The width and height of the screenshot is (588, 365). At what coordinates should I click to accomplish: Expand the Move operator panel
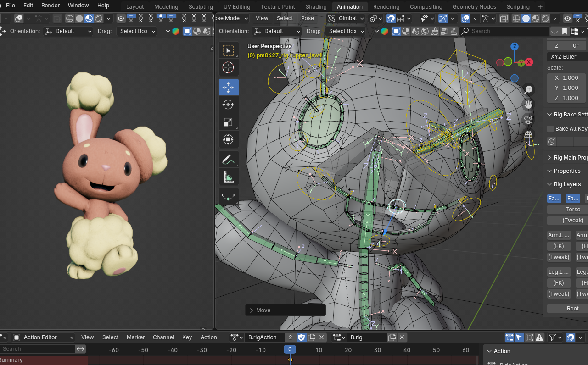[286, 310]
